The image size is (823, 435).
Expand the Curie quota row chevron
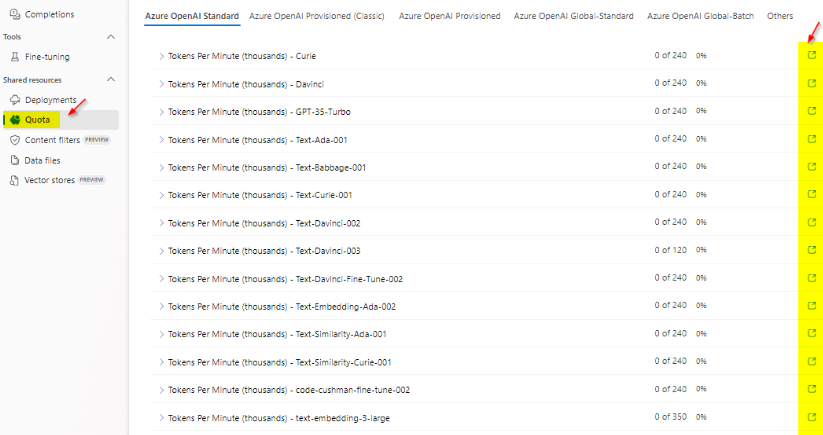pyautogui.click(x=161, y=56)
